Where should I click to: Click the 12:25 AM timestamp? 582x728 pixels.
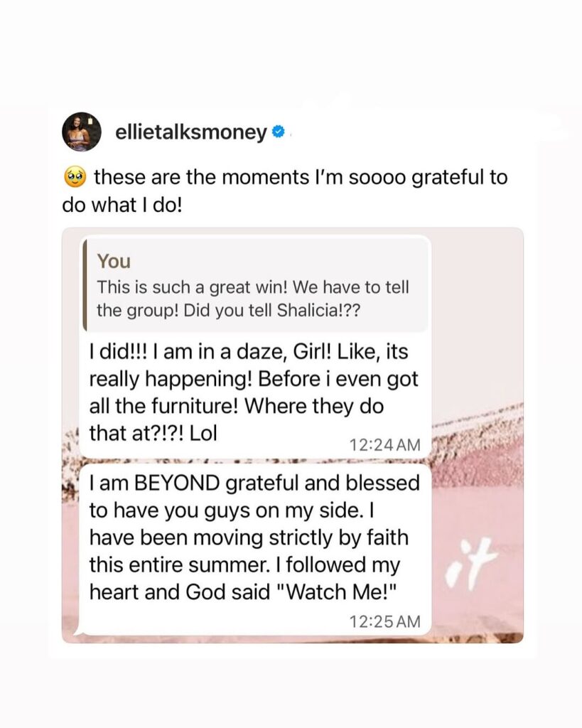(384, 621)
